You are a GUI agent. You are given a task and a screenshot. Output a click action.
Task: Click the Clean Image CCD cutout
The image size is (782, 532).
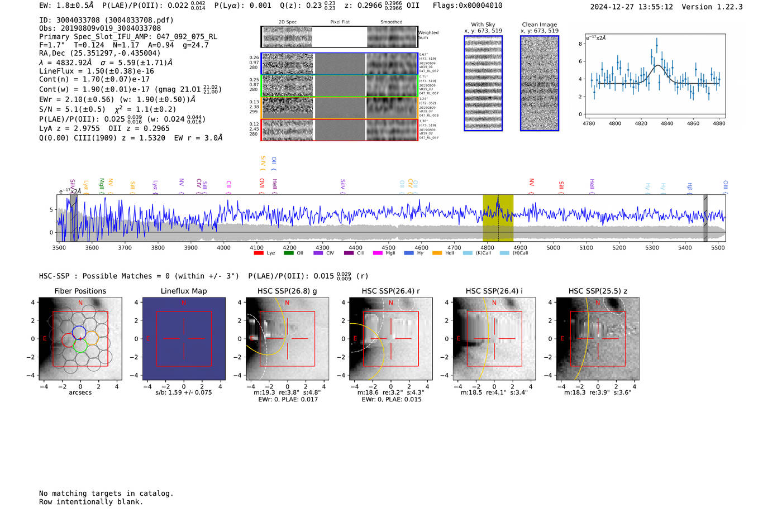click(x=540, y=83)
